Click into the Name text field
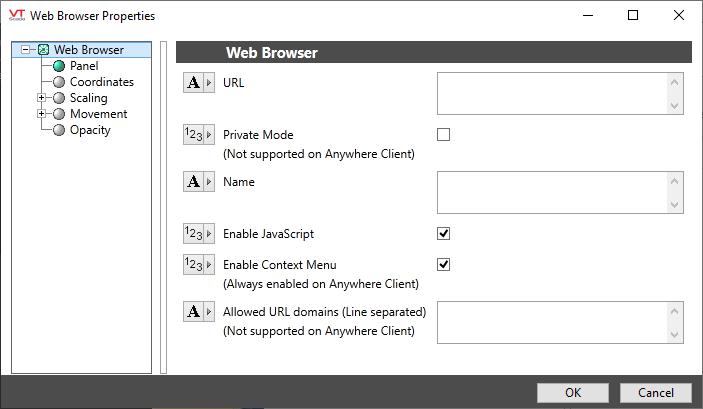 point(552,192)
